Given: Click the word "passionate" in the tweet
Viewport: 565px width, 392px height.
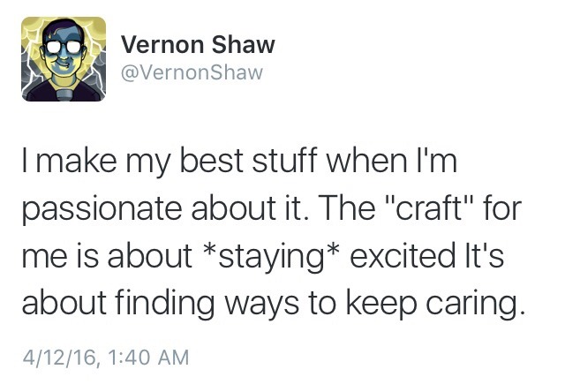Looking at the screenshot, I should click(x=102, y=210).
